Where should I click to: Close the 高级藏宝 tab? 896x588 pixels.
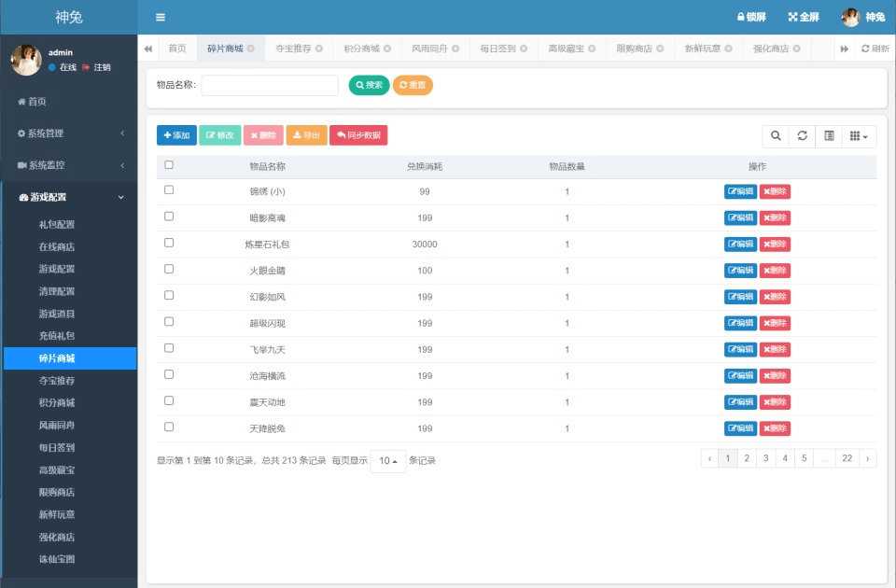click(x=592, y=49)
